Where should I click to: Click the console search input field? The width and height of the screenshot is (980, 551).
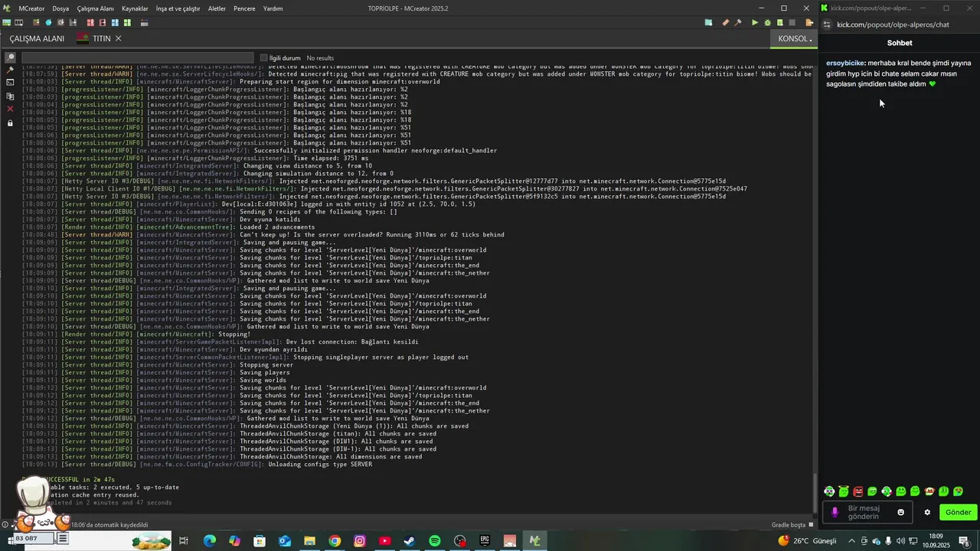(137, 58)
